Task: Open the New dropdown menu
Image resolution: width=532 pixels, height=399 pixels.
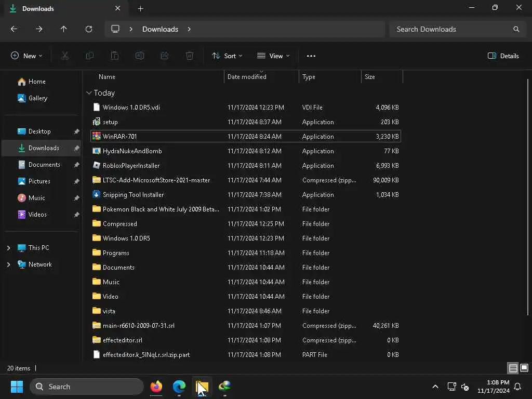Action: [26, 56]
